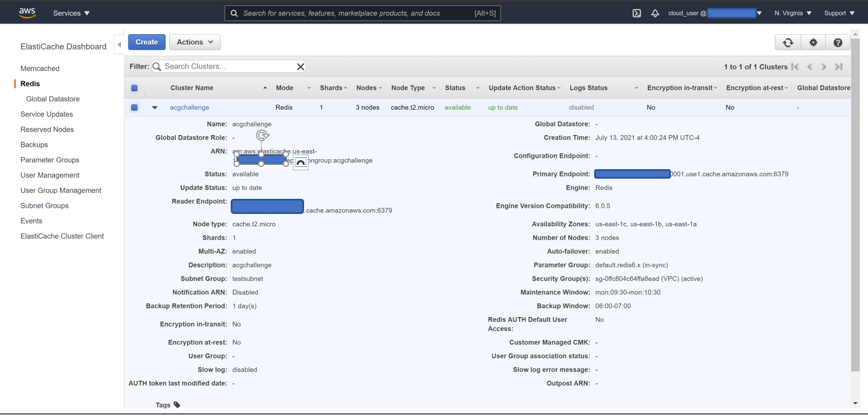Open User Management in the sidebar
The width and height of the screenshot is (868, 415).
50,175
